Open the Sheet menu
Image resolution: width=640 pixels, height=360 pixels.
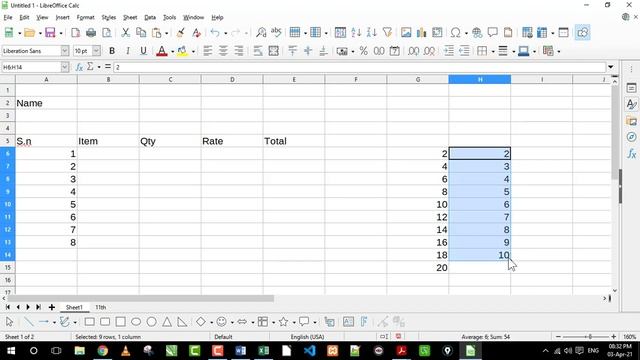[x=130, y=18]
